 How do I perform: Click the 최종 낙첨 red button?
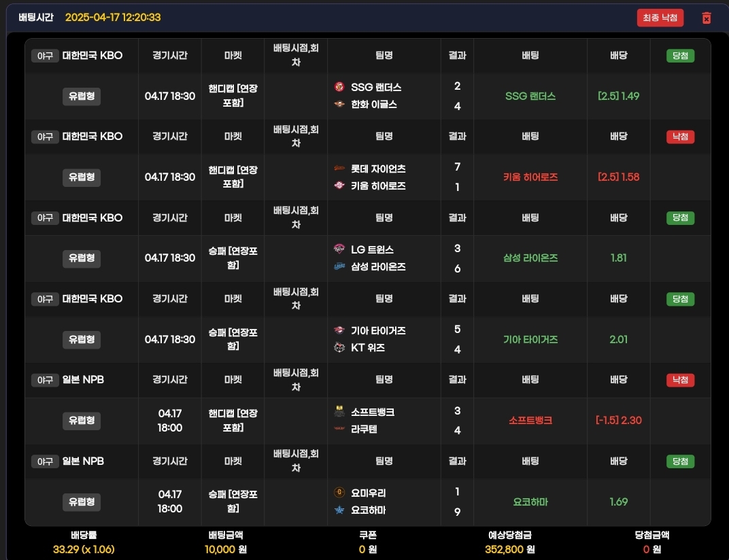coord(660,18)
